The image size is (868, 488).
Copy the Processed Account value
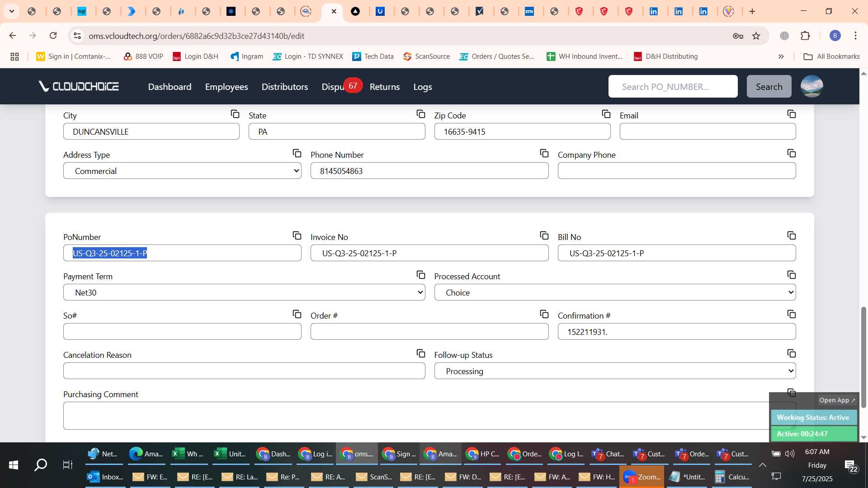pyautogui.click(x=792, y=275)
